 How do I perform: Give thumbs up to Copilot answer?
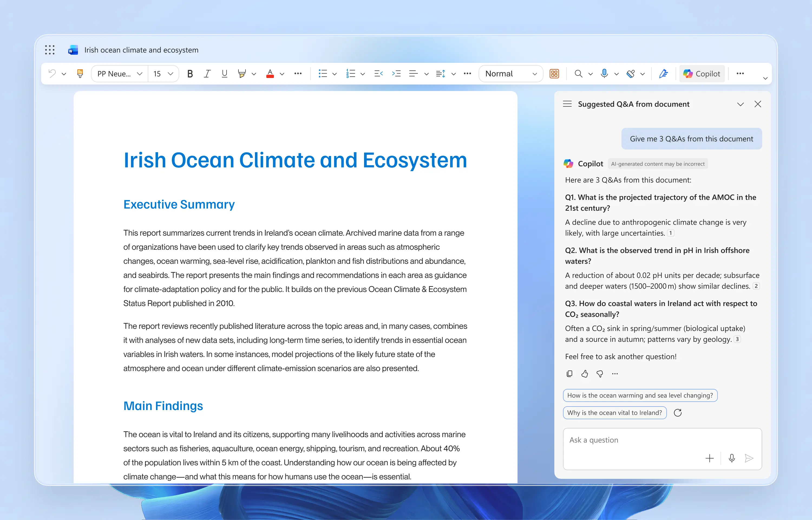pos(585,374)
